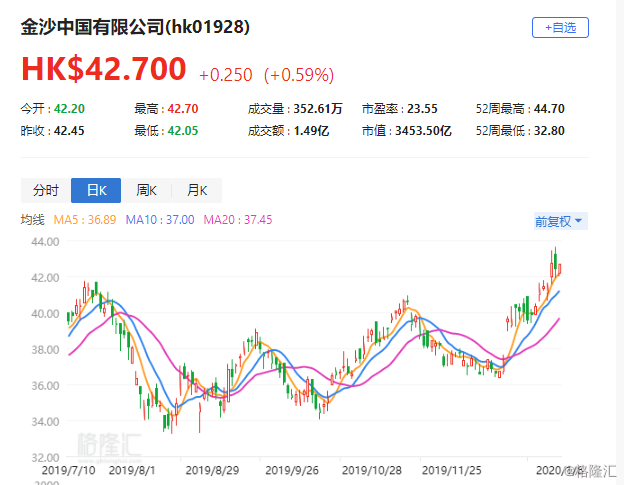Click the stock title 金沙中国有限公司(hk01928)
The width and height of the screenshot is (624, 485).
coord(135,27)
